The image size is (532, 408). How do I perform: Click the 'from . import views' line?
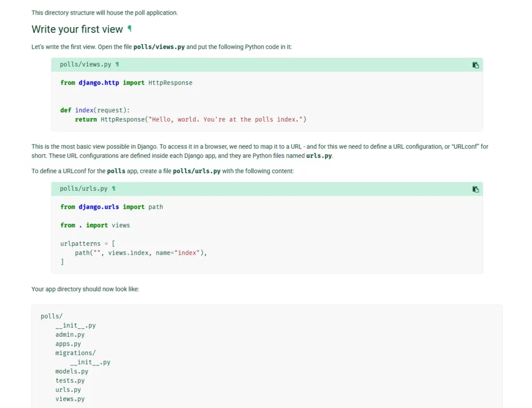click(x=95, y=225)
